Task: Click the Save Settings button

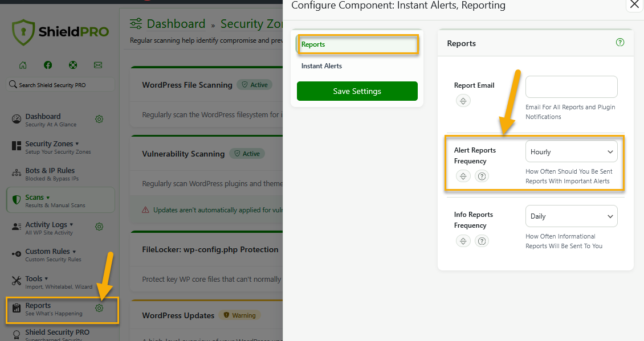Action: (x=357, y=91)
